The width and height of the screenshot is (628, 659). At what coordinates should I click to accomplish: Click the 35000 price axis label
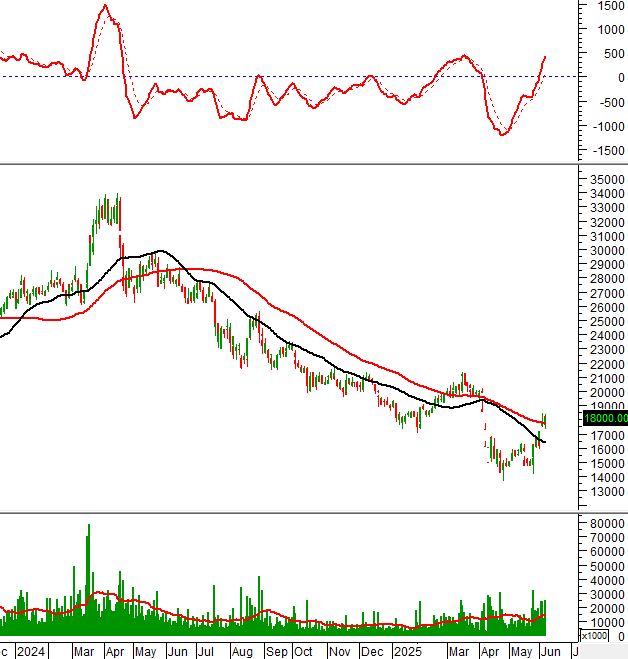pyautogui.click(x=604, y=179)
